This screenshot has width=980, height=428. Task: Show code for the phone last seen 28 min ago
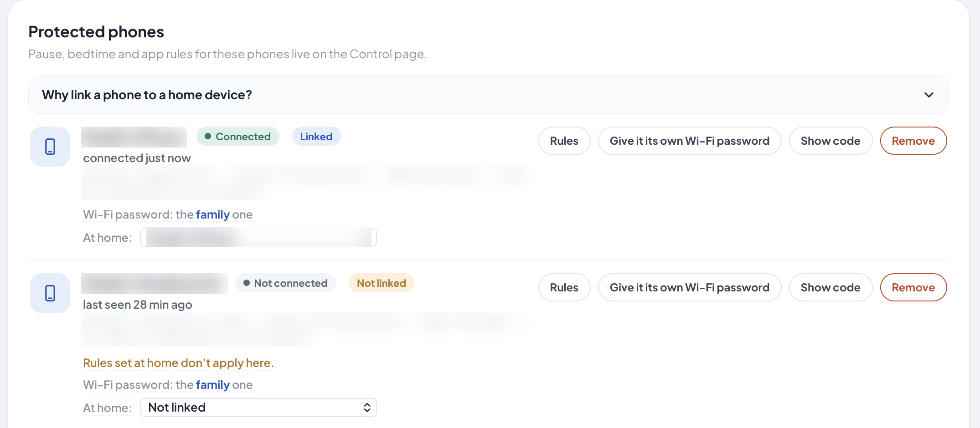click(830, 287)
